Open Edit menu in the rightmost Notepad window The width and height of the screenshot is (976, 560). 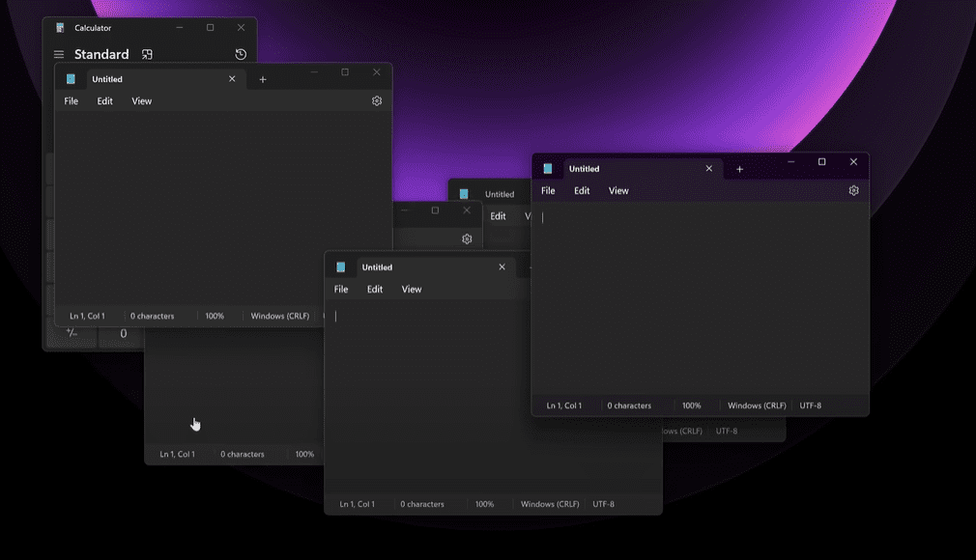(582, 191)
